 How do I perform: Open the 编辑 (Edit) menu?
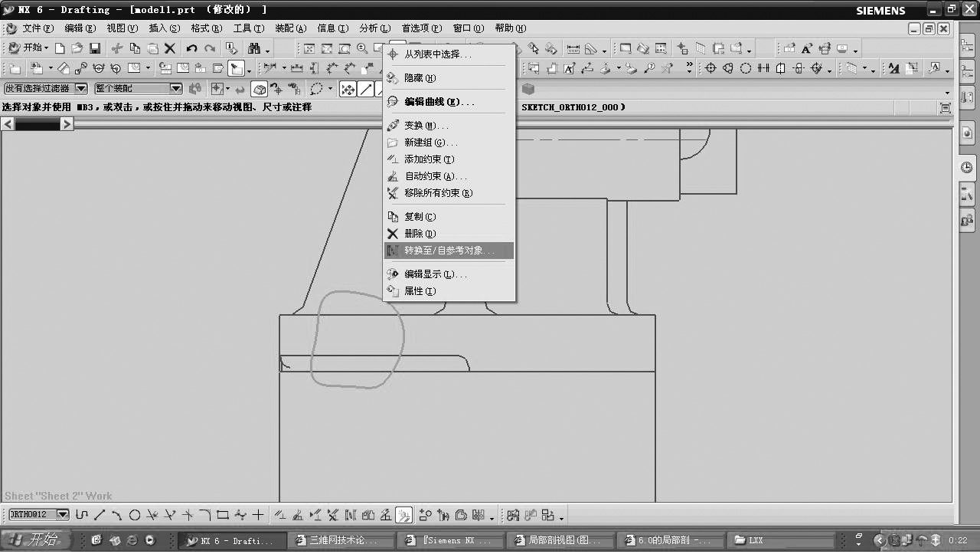tap(80, 28)
